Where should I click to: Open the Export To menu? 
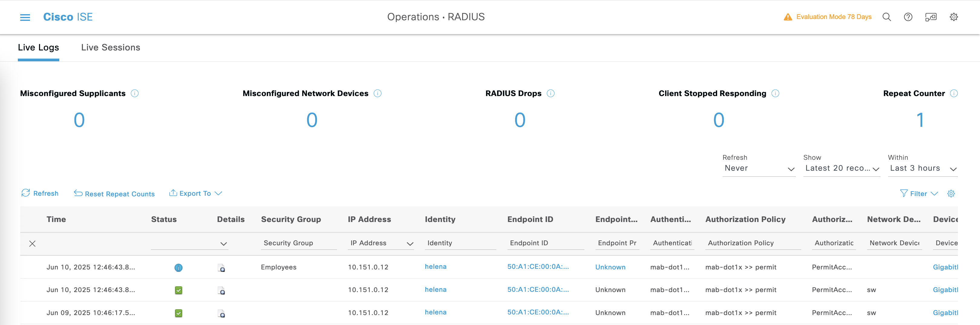click(x=195, y=194)
